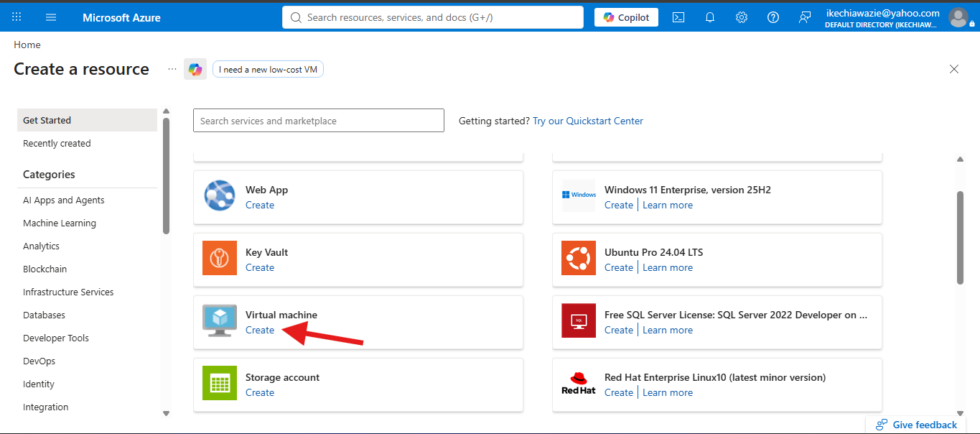Click Learn more for SQL Server 2022
Image resolution: width=980 pixels, height=434 pixels.
668,330
